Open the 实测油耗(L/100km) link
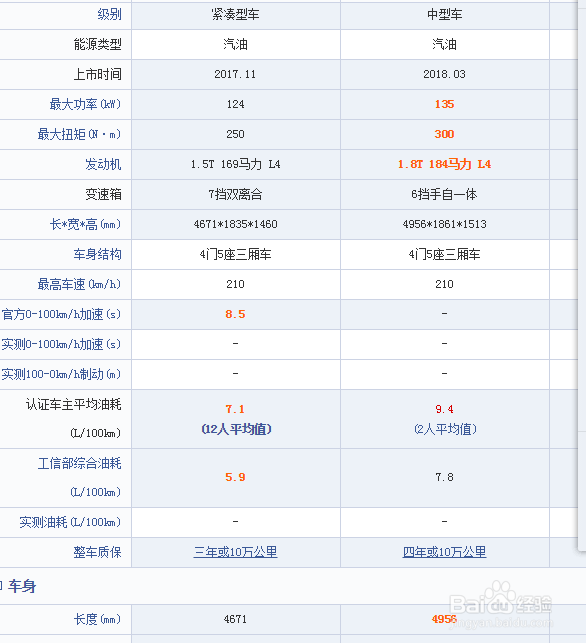This screenshot has height=643, width=586. coord(70,522)
